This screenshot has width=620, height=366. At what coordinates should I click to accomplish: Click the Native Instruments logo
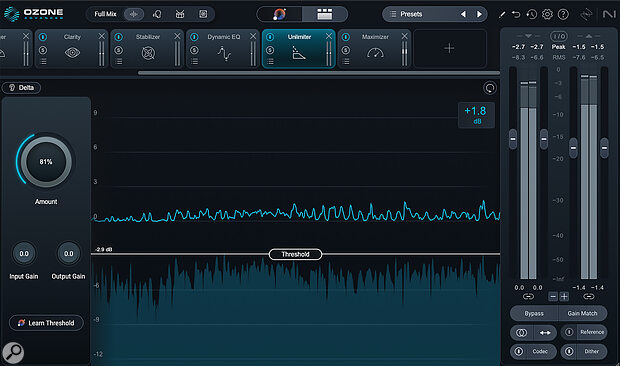609,14
